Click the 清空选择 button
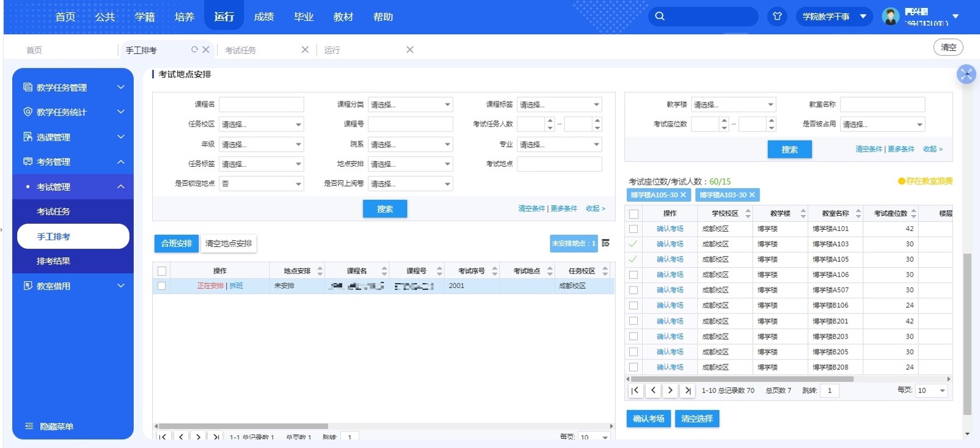This screenshot has height=448, width=980. coord(697,419)
